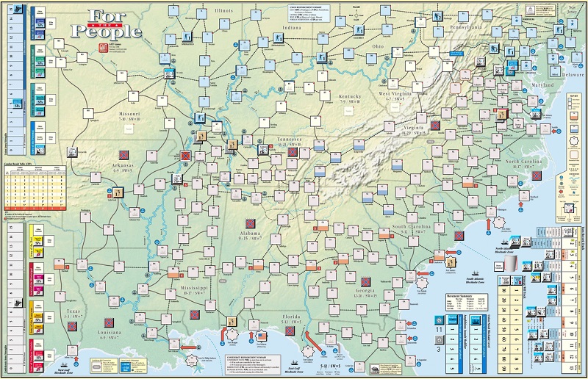Select the US flag Fort Pickens marker
This screenshot has width=588, height=379.
[x=262, y=336]
